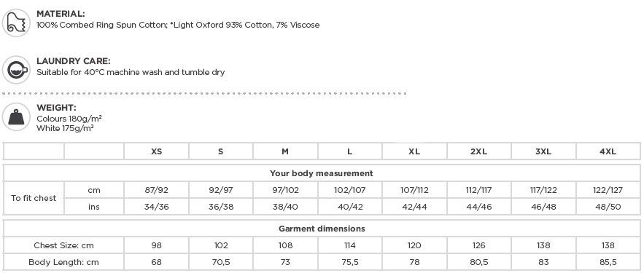Click the Colours 180g/m² weight text
644x273 pixels.
(69, 119)
